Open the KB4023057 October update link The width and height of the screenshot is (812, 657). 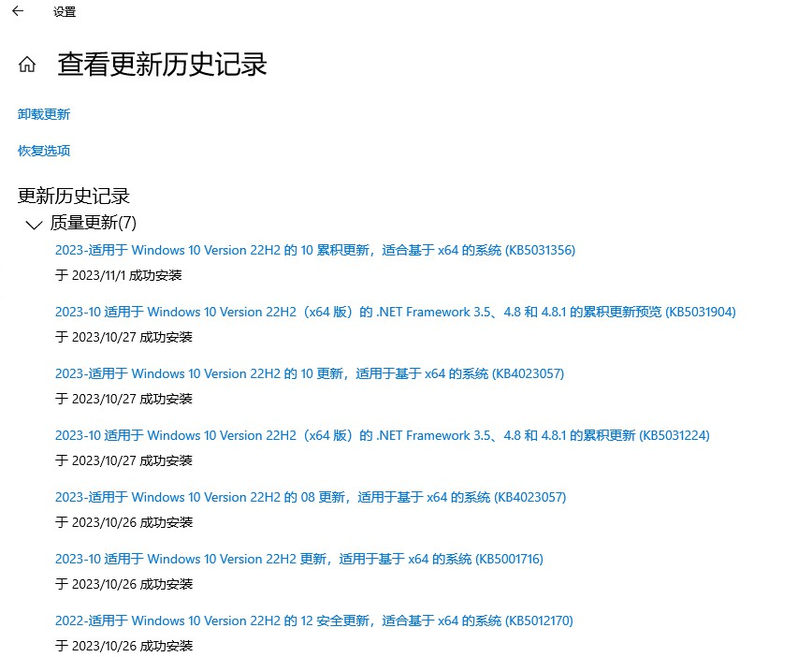click(x=310, y=373)
